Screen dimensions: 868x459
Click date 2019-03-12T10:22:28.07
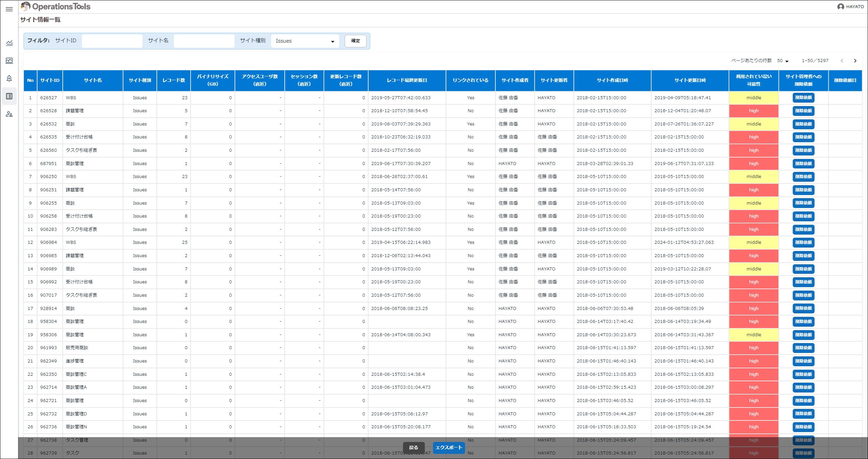683,269
